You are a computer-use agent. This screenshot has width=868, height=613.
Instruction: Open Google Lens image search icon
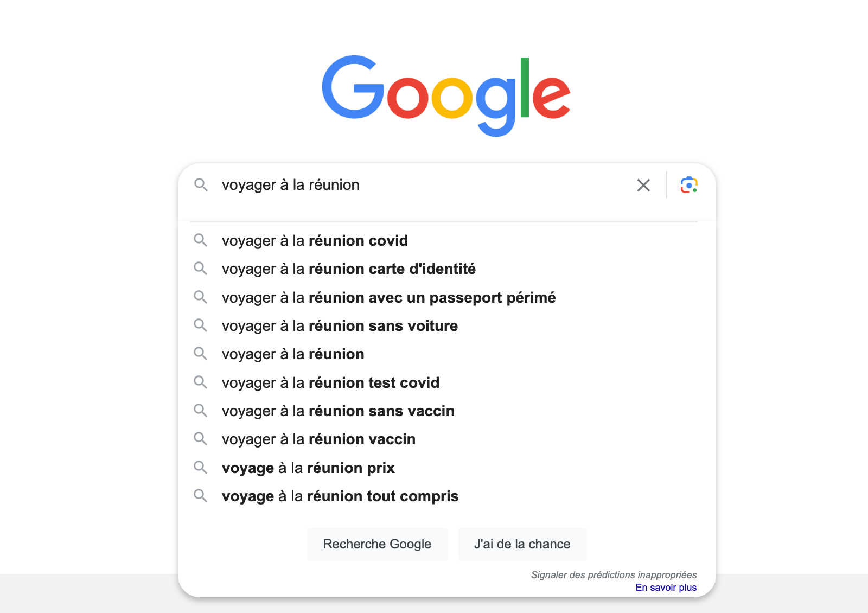pyautogui.click(x=689, y=185)
